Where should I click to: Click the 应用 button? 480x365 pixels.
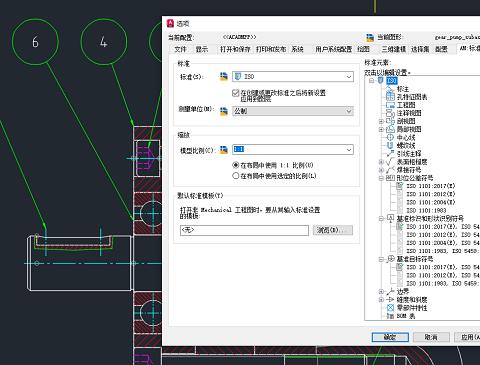467,337
